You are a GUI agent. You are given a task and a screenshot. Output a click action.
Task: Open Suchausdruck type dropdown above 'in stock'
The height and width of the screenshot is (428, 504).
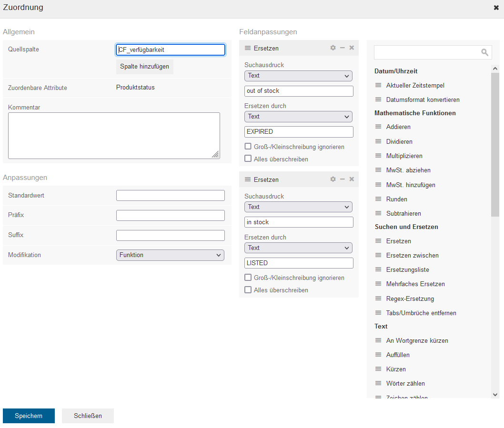(298, 207)
